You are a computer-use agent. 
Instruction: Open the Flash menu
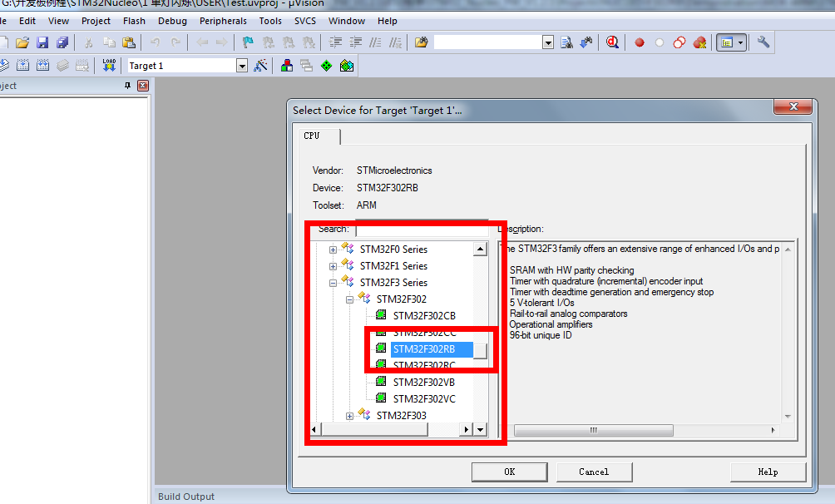[x=134, y=21]
